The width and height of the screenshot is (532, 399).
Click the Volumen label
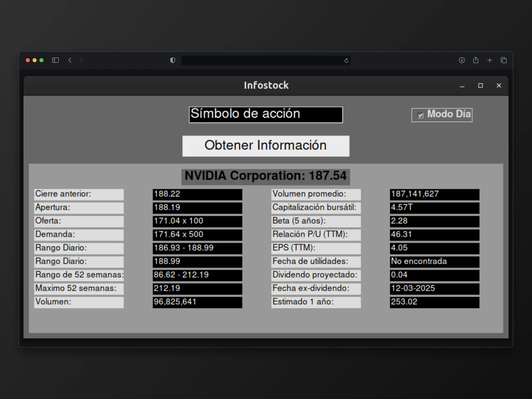(x=79, y=303)
